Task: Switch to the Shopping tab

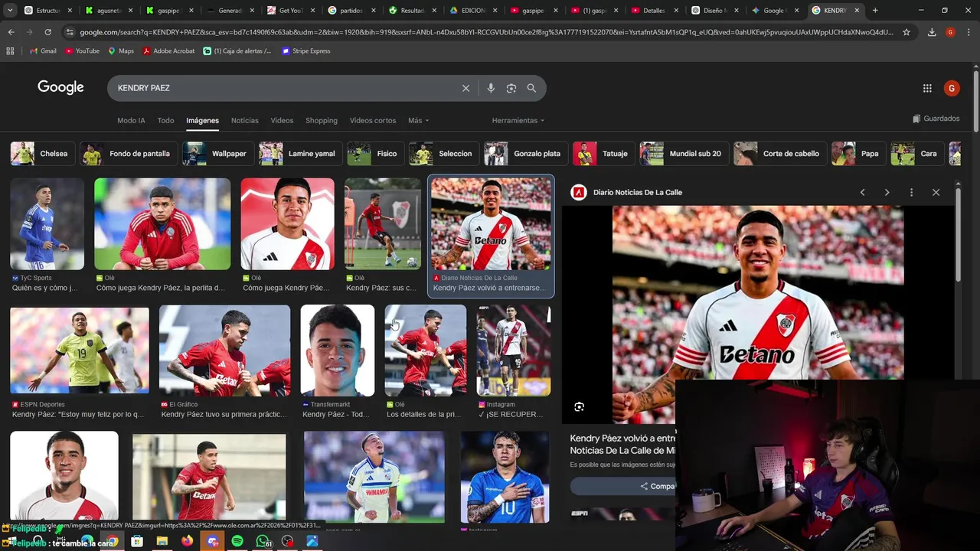Action: pyautogui.click(x=322, y=120)
